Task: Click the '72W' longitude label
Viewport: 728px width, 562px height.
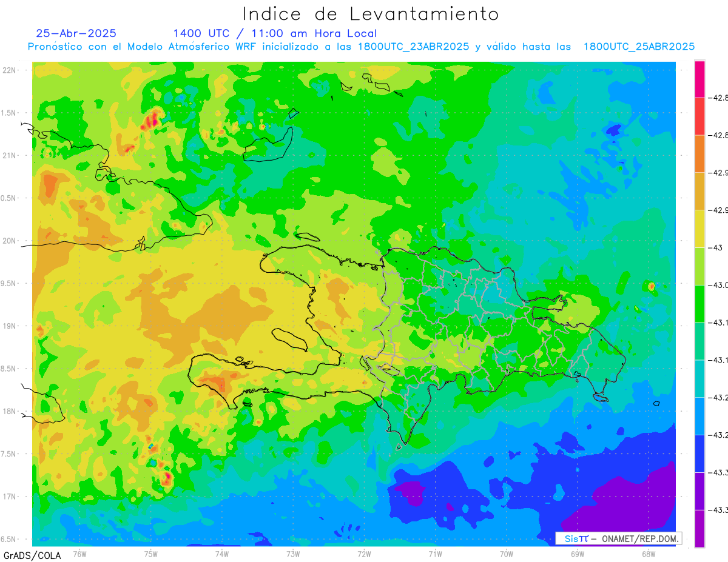Action: click(x=364, y=554)
